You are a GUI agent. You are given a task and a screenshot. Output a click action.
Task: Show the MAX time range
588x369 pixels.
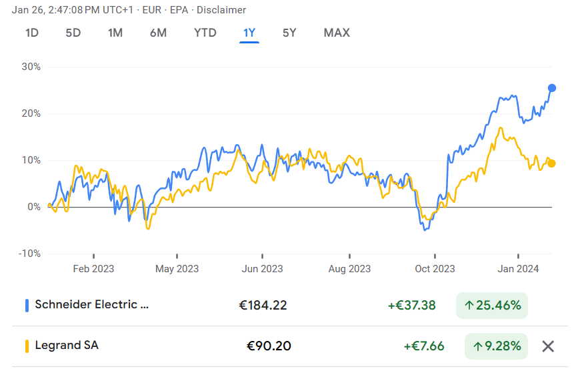point(337,33)
